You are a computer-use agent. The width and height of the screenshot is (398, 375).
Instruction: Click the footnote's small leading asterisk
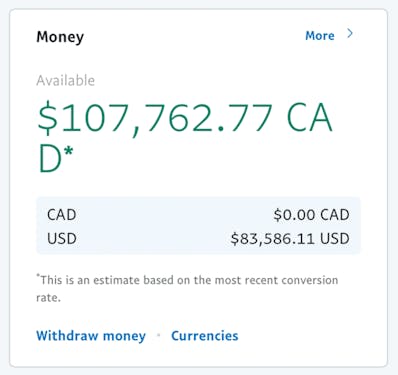38,276
